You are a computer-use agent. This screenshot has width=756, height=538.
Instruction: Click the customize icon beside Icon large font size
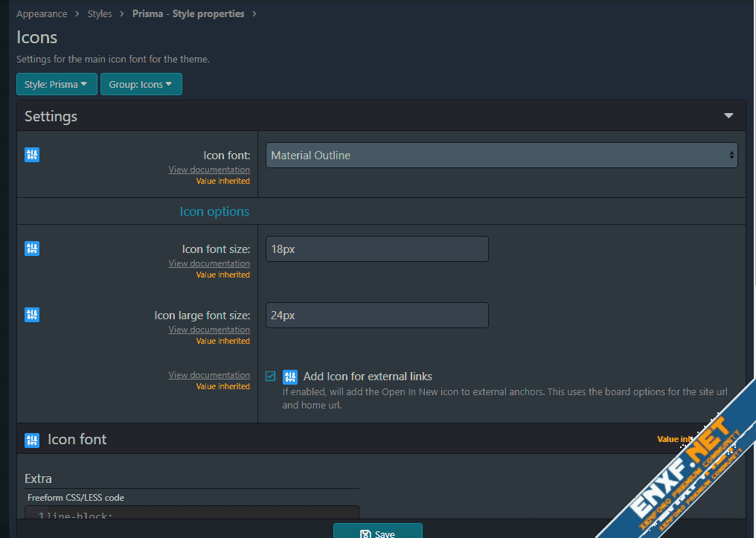point(32,315)
